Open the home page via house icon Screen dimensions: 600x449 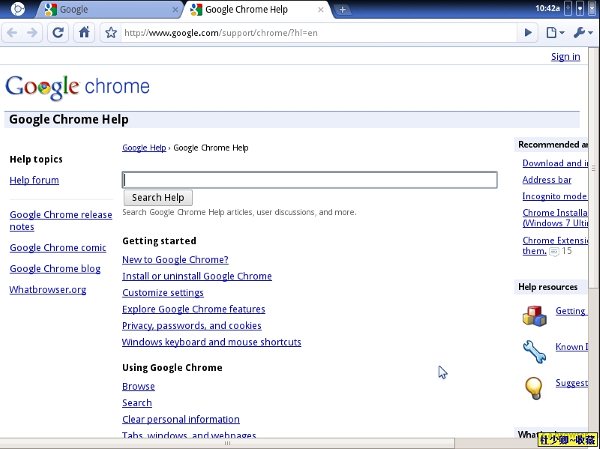[84, 33]
